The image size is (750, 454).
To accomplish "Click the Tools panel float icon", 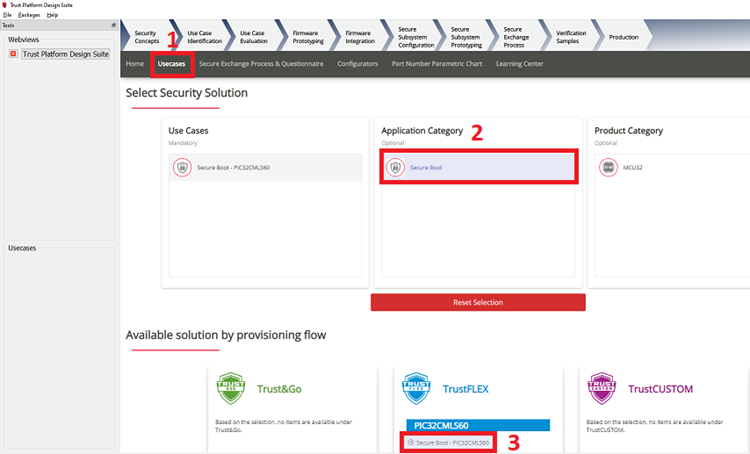I will tap(113, 25).
